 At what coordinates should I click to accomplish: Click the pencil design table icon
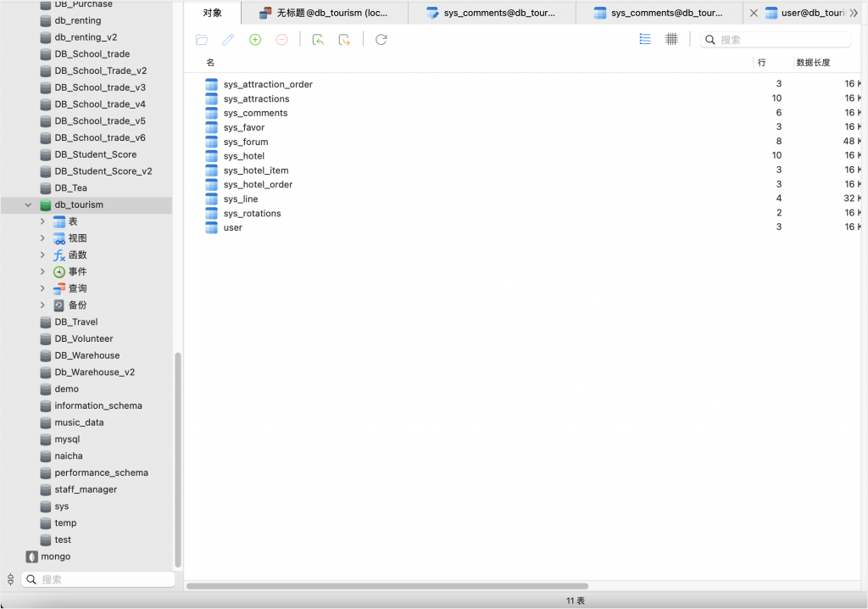228,40
